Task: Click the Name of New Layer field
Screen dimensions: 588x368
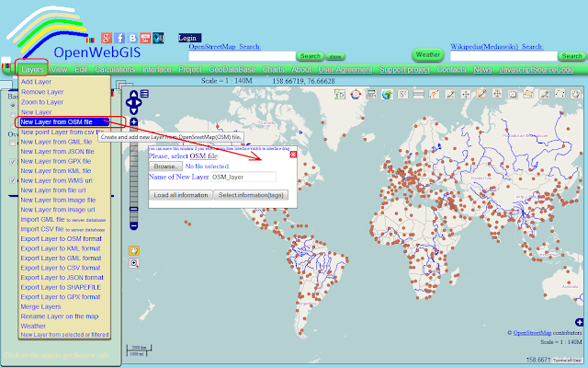Action: tap(243, 177)
